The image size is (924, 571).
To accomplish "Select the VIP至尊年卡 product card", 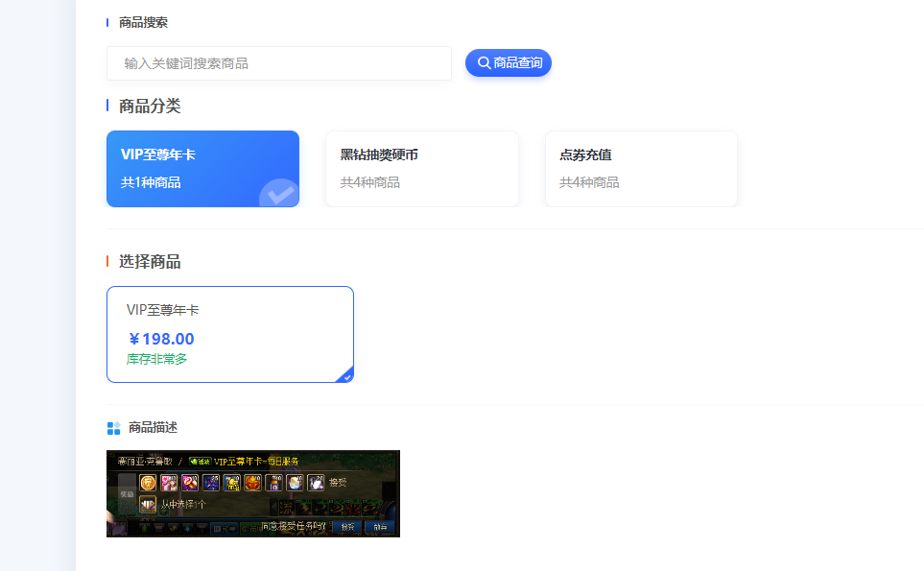I will [229, 334].
